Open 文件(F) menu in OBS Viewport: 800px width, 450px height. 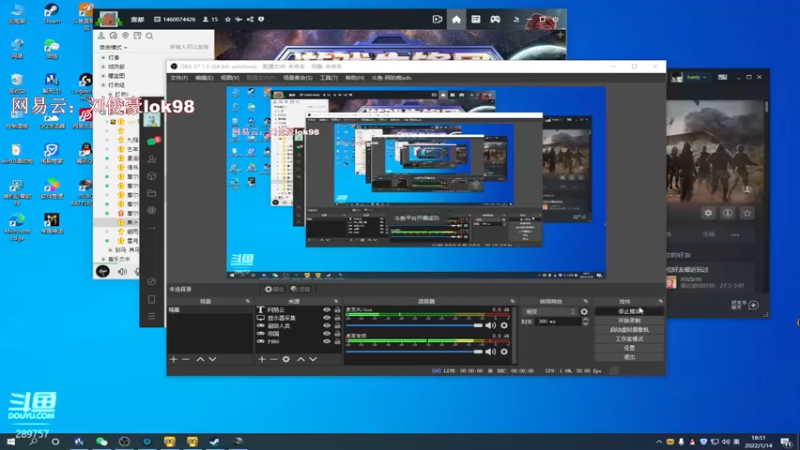(x=179, y=78)
